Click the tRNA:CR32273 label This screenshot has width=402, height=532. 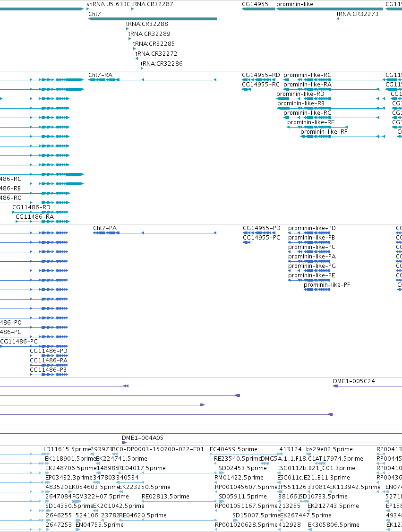pyautogui.click(x=358, y=14)
